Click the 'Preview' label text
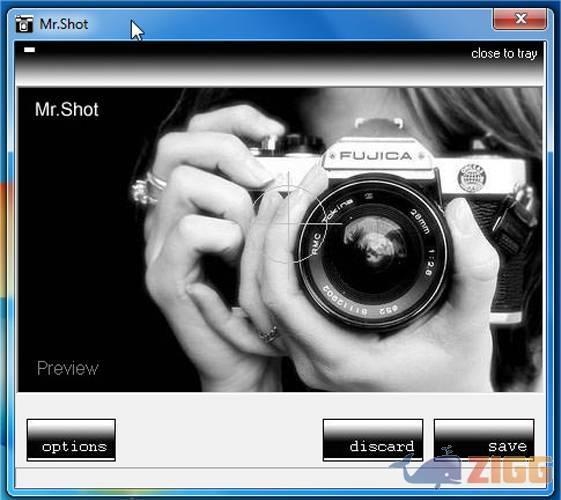The image size is (561, 500). coord(68,368)
